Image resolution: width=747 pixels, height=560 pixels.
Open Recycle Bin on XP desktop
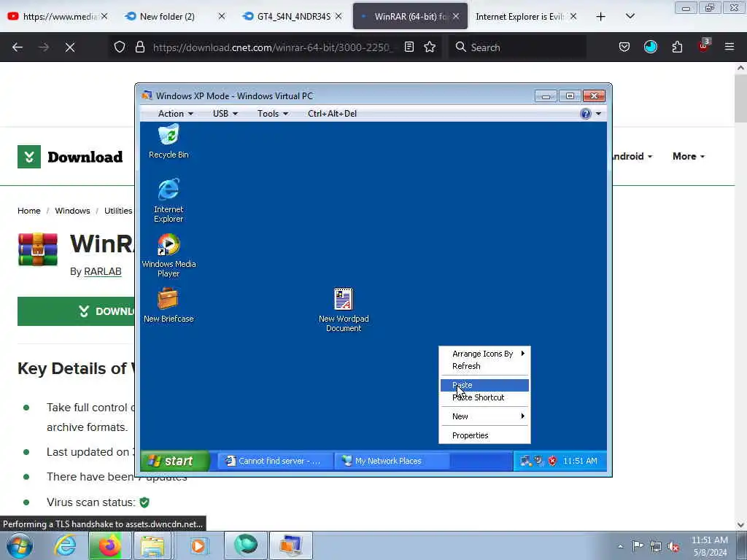point(169,141)
